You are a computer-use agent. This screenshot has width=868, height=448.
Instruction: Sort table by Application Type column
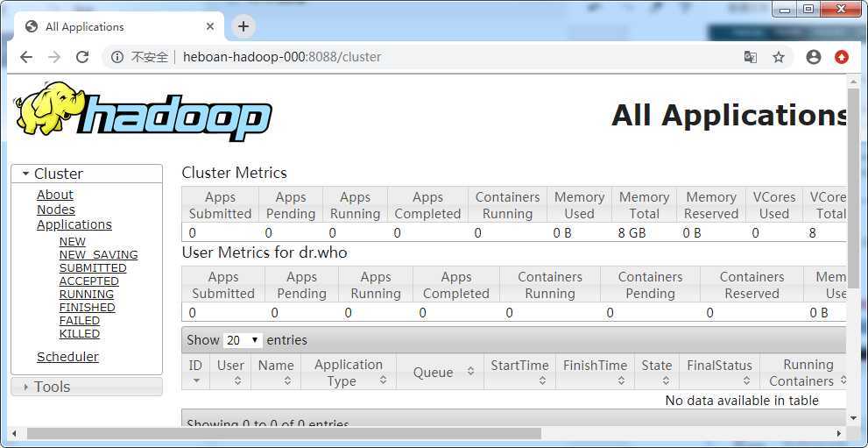pyautogui.click(x=349, y=372)
